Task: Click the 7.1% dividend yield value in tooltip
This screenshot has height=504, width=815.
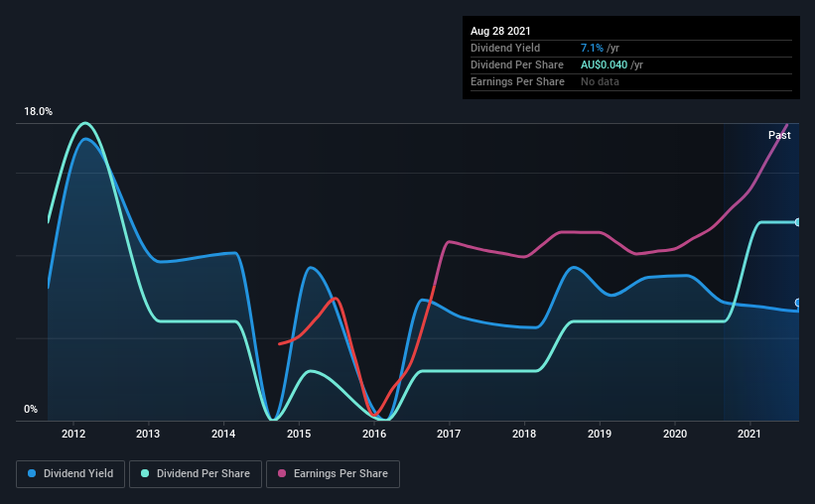Action: tap(592, 48)
